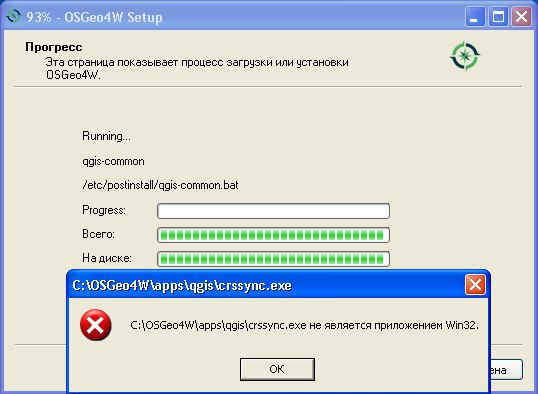Click the Всего progress bar

click(273, 235)
